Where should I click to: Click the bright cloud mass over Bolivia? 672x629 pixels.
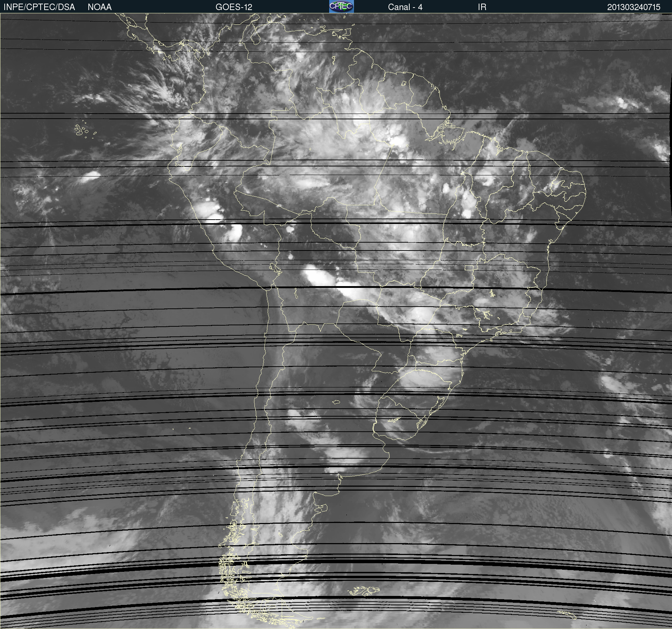pyautogui.click(x=316, y=277)
